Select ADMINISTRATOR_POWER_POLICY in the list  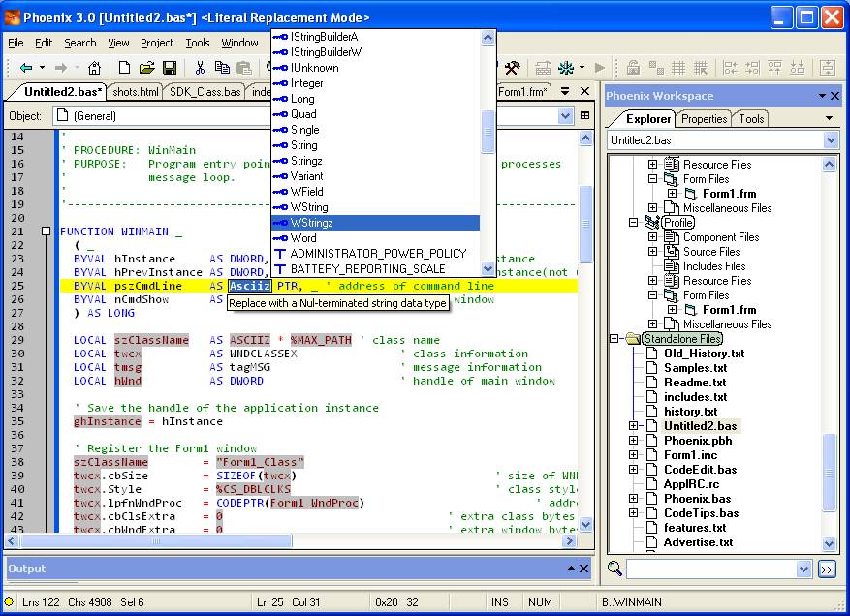[375, 254]
